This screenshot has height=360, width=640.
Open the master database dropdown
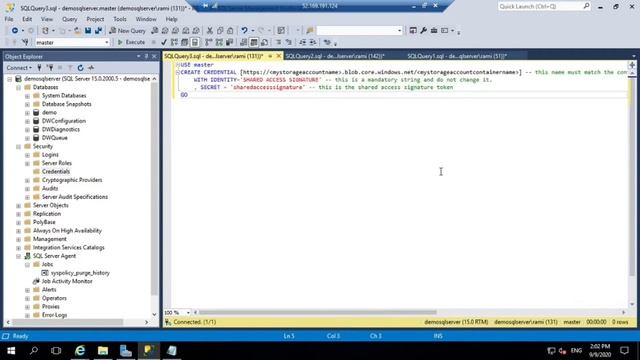(x=107, y=42)
